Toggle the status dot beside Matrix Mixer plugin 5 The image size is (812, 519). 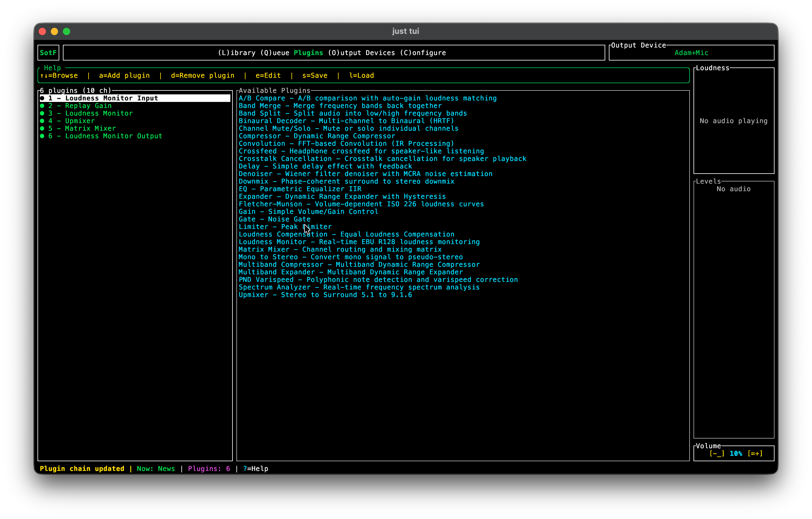coord(42,129)
